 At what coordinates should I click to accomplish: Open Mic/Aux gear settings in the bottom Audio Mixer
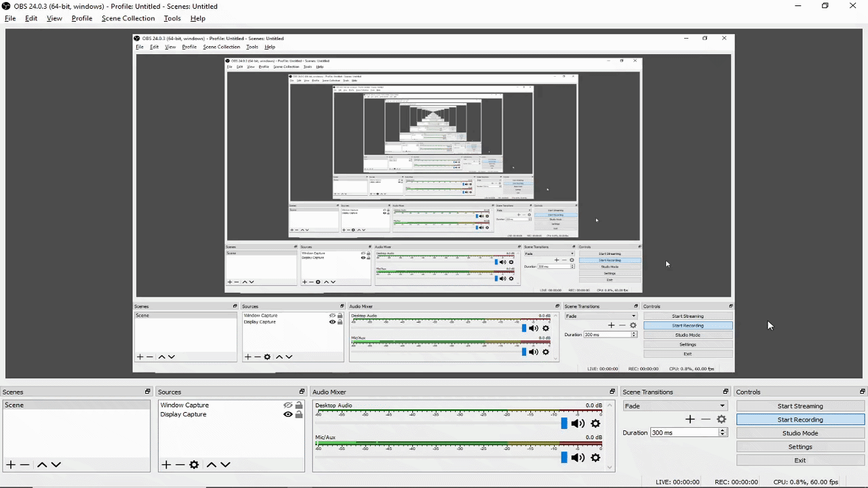595,457
